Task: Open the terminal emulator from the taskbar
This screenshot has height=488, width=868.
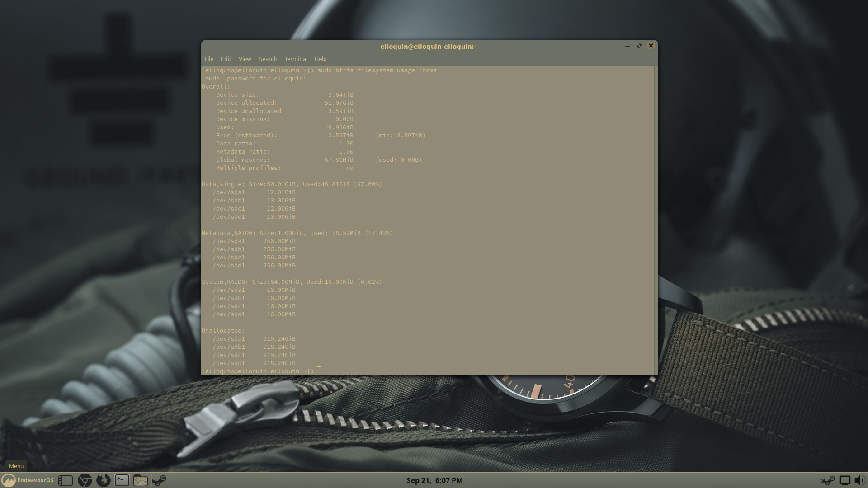Action: (122, 480)
